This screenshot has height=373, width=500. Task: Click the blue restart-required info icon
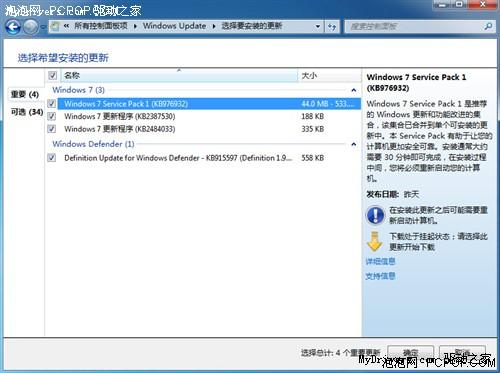pos(375,215)
